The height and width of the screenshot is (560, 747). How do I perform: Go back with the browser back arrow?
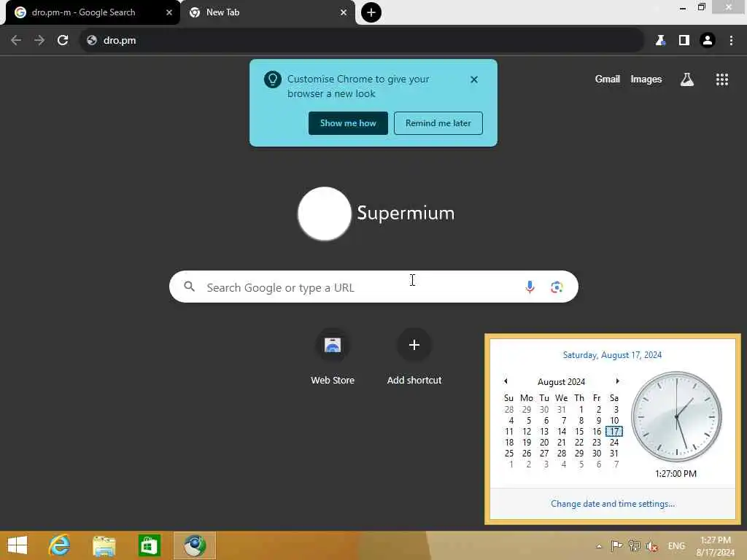click(x=16, y=41)
